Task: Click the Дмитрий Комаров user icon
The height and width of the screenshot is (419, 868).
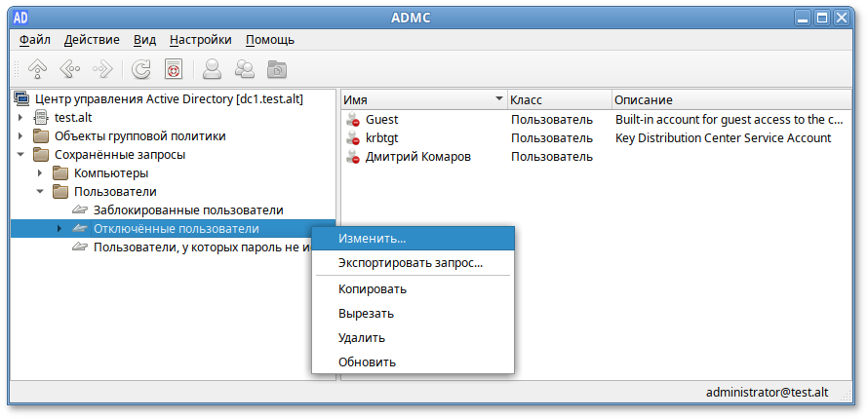Action: click(353, 157)
